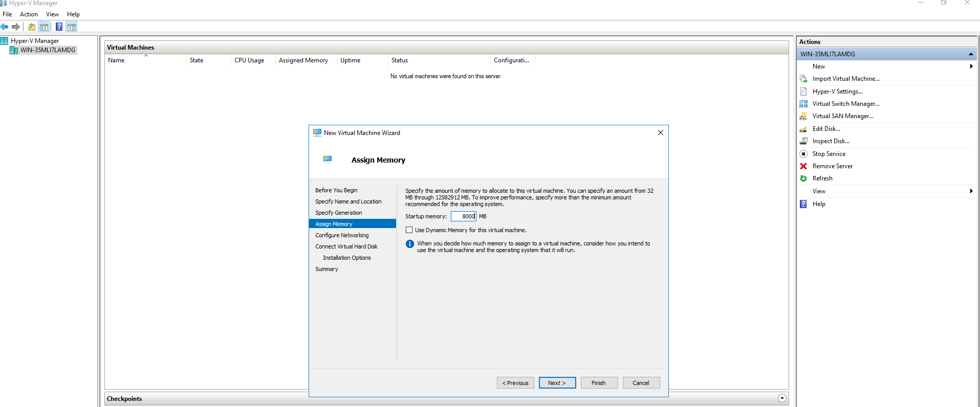
Task: Click the Back arrow toolbar icon
Action: tap(5, 27)
